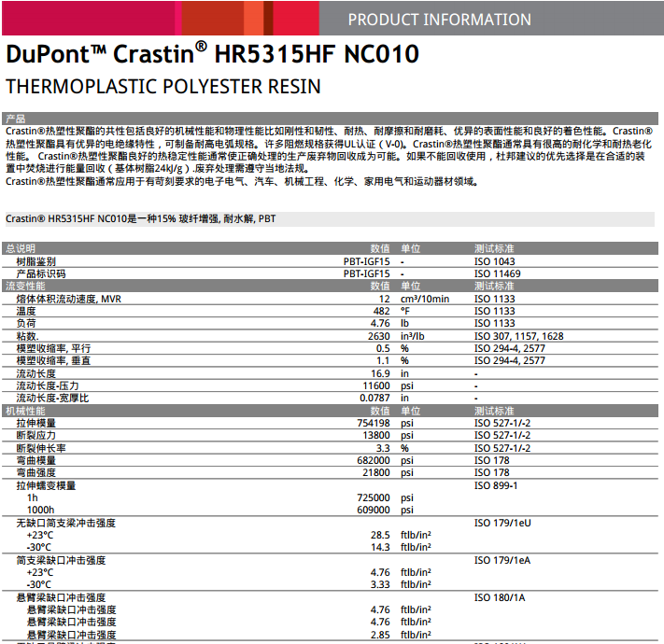Click the vertical shrinkage value 1.1
The image size is (664, 644).
(x=383, y=360)
